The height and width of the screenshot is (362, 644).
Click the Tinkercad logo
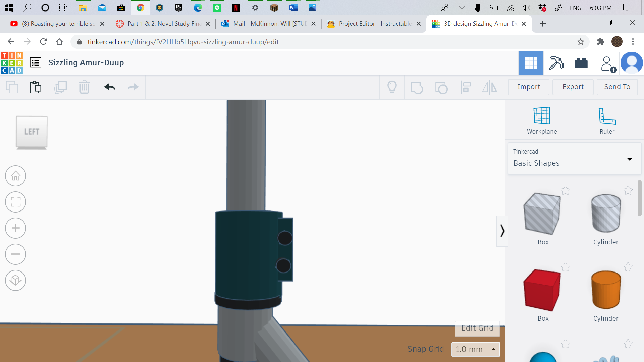pos(12,63)
